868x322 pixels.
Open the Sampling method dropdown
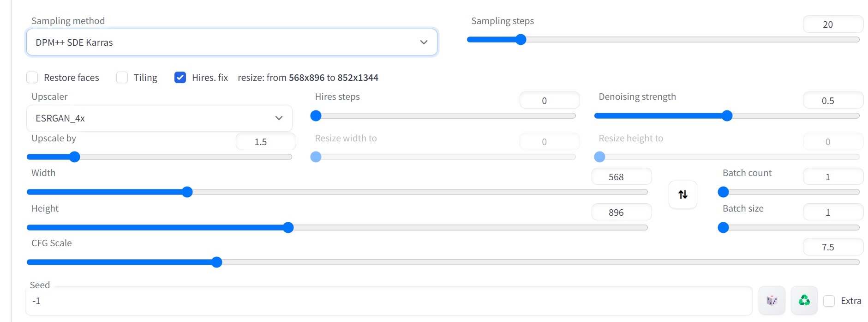[231, 43]
